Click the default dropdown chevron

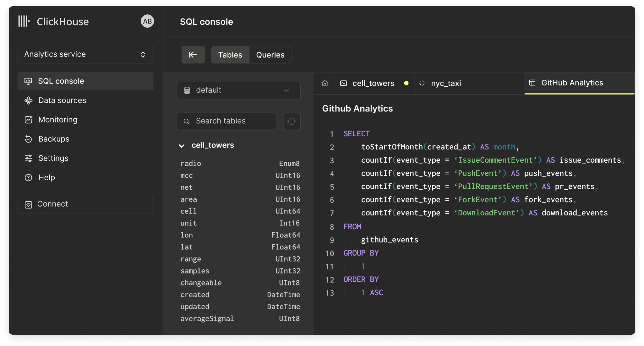pyautogui.click(x=286, y=90)
